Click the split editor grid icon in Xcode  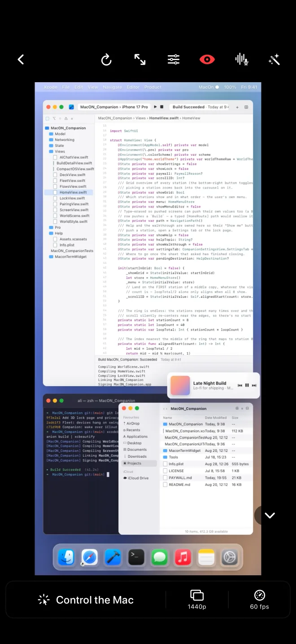[246, 107]
